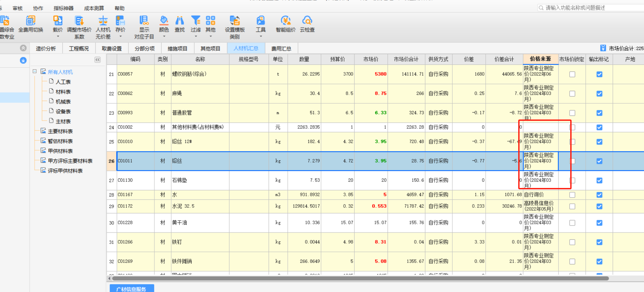Viewport: 644px width, 292px height.
Task: Click the market price 5380 cell
Action: tap(371, 74)
